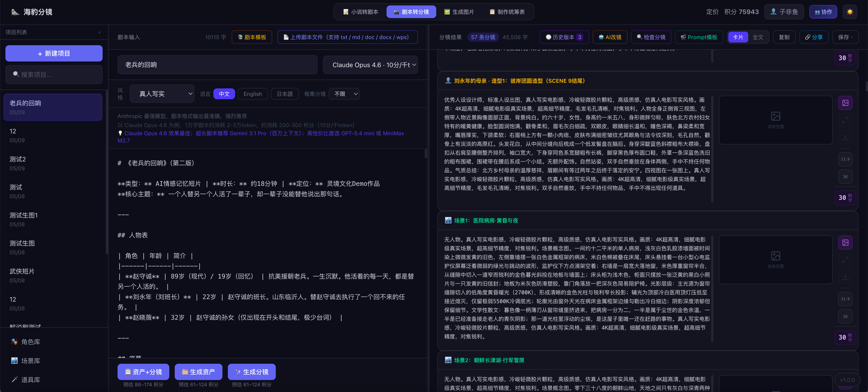Click the 57 条分镜 count badge
868x392 pixels.
tap(483, 37)
